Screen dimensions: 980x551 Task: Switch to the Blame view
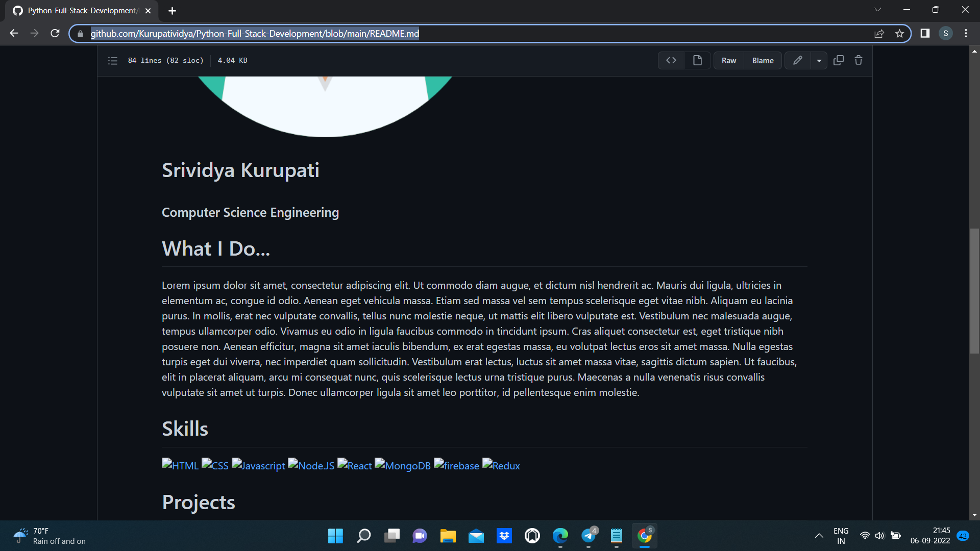(763, 60)
